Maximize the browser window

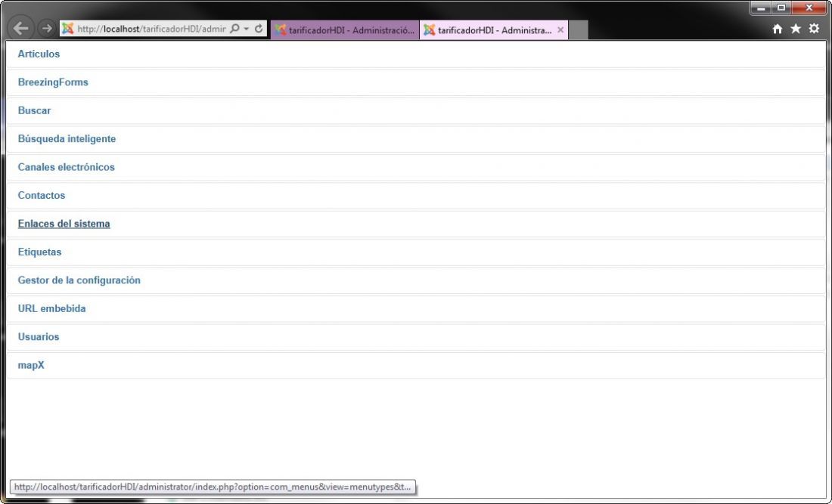[781, 8]
